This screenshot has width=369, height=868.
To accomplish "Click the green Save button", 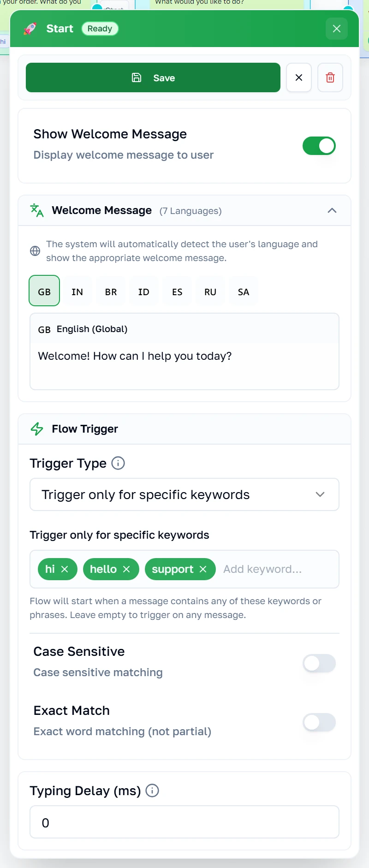I will (x=153, y=77).
